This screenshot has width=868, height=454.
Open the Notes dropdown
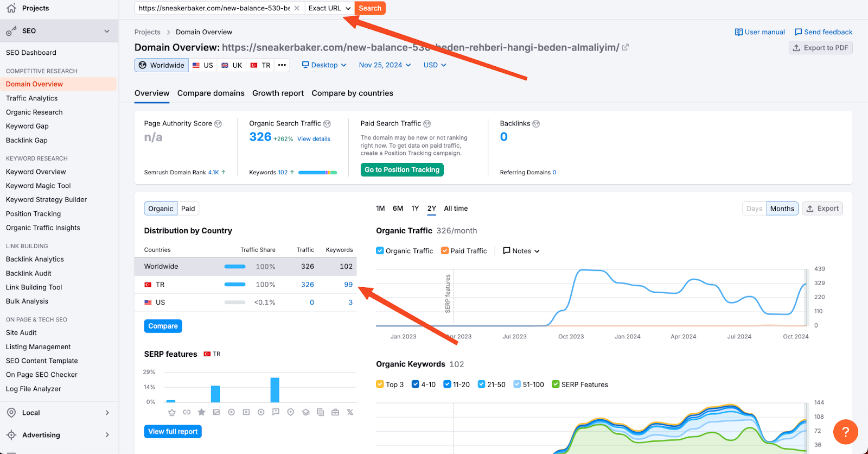[521, 251]
